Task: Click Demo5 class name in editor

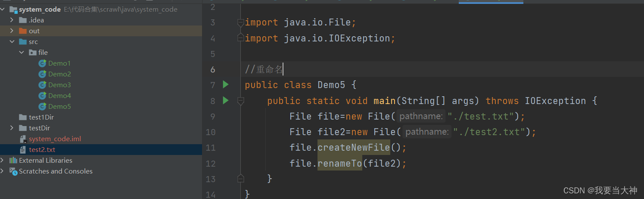Action: tap(331, 85)
